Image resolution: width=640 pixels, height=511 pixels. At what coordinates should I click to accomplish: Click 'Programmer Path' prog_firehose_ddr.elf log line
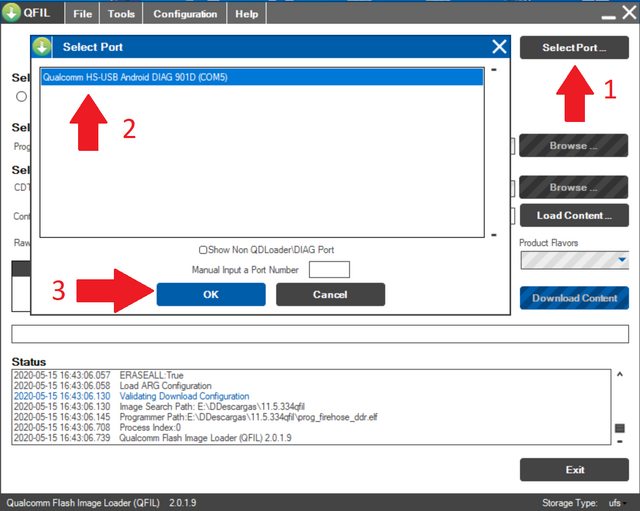pyautogui.click(x=248, y=417)
